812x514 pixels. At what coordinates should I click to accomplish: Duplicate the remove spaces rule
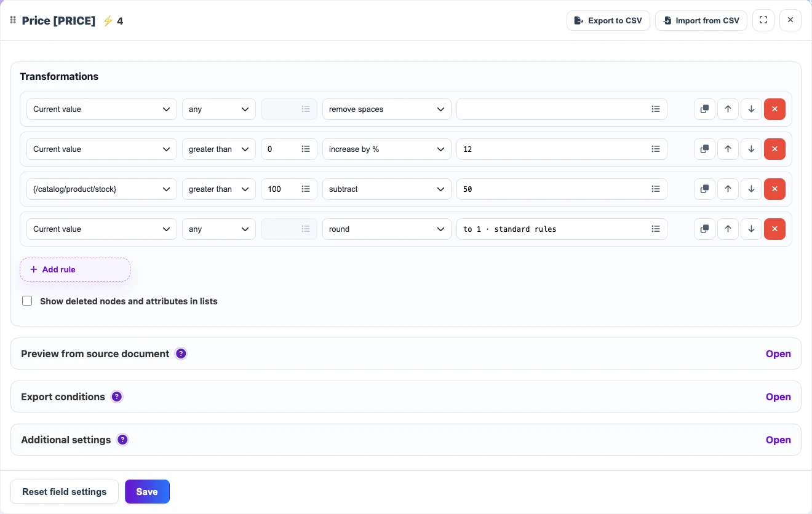click(704, 109)
